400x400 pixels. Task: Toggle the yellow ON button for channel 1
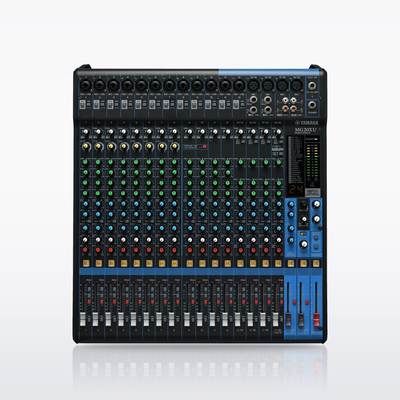(85, 263)
